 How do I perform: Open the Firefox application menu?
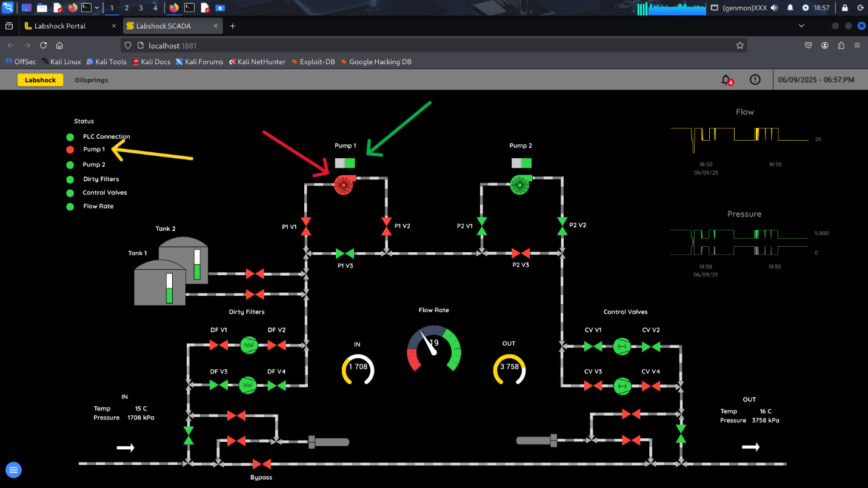[857, 45]
